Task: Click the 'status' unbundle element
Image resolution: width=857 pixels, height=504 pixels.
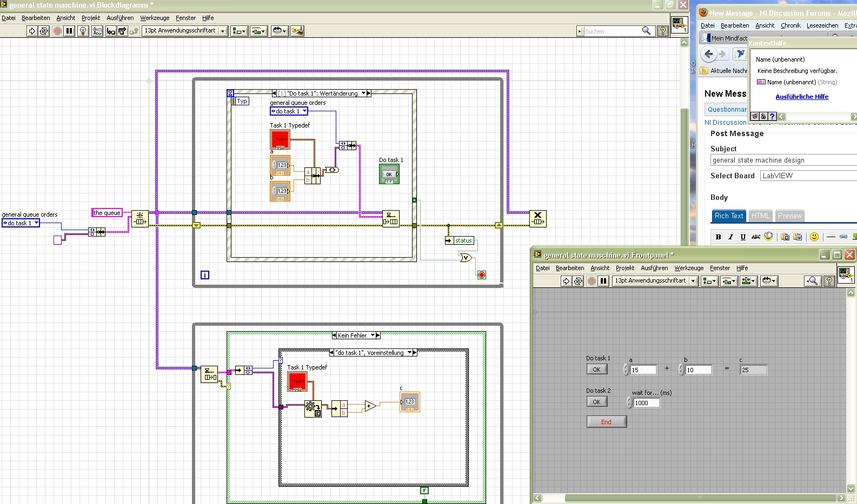Action: [460, 240]
